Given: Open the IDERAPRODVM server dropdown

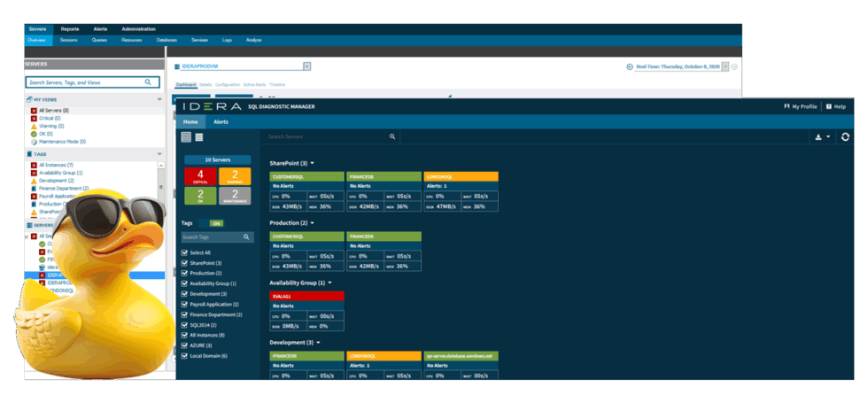Looking at the screenshot, I should (306, 66).
